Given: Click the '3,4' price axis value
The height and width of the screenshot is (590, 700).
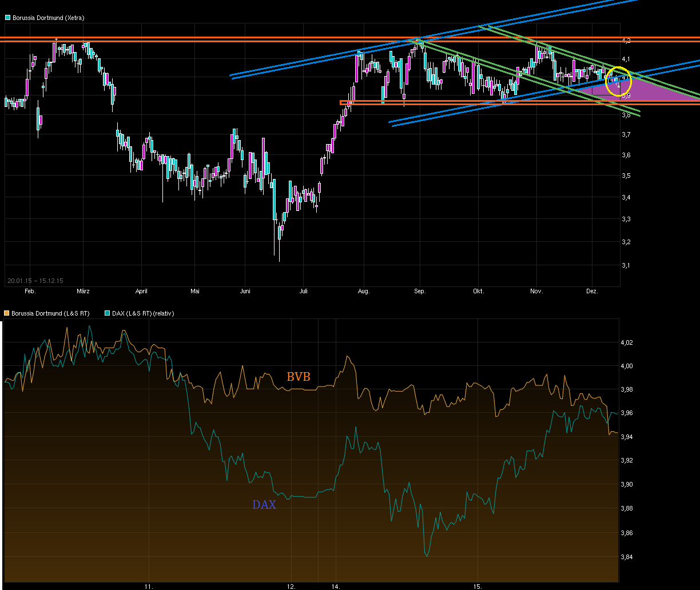Looking at the screenshot, I should (627, 197).
